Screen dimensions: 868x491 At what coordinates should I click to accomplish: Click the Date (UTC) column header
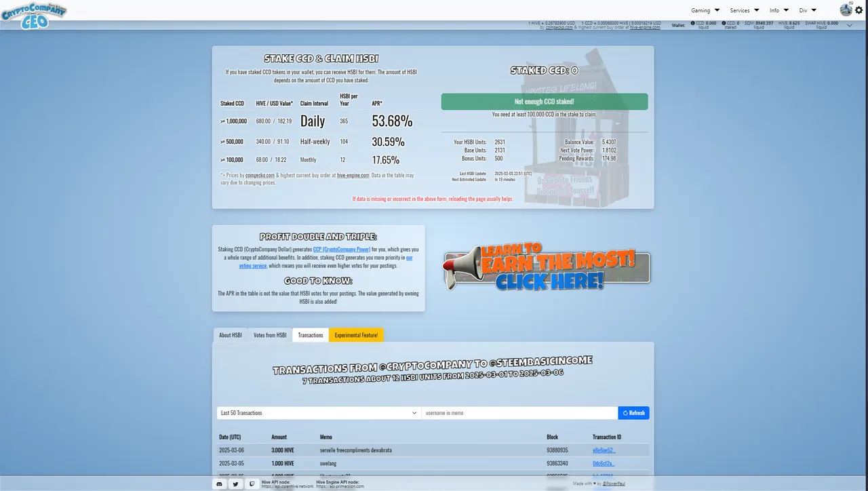coord(231,437)
